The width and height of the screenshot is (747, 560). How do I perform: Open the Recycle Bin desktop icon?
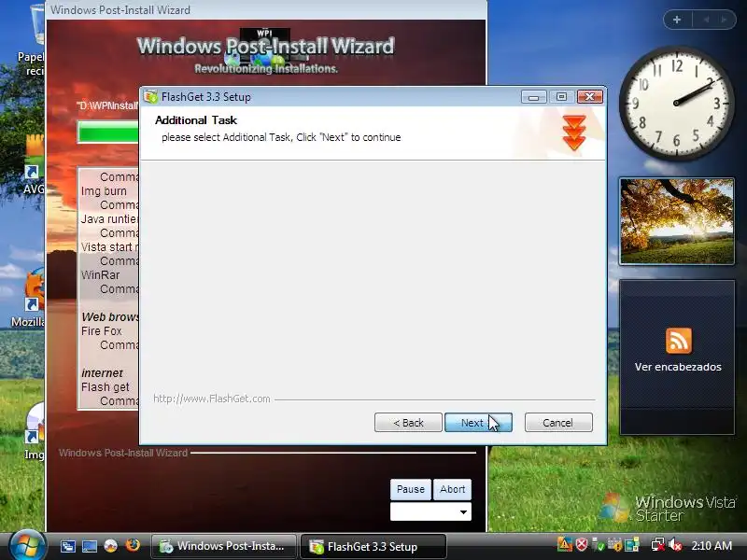coord(34,40)
